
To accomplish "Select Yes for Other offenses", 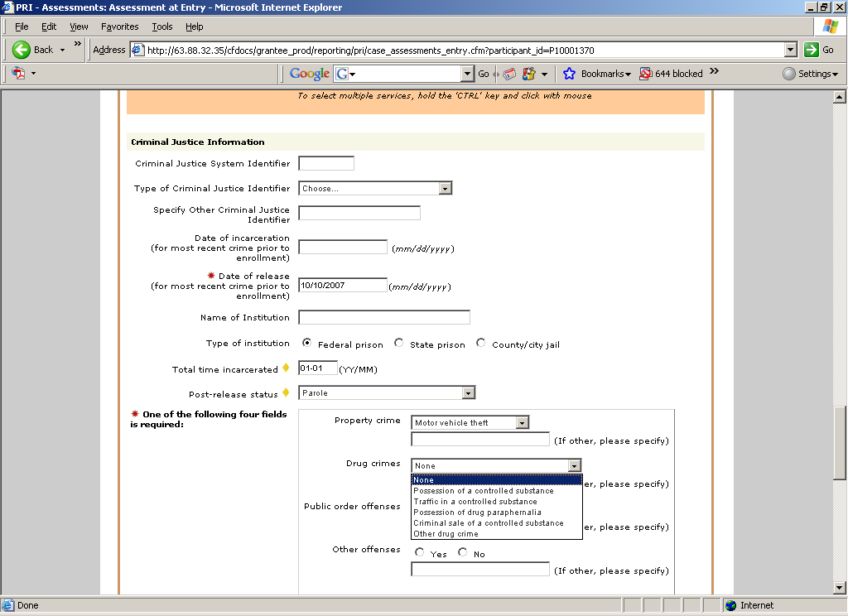I will [419, 552].
